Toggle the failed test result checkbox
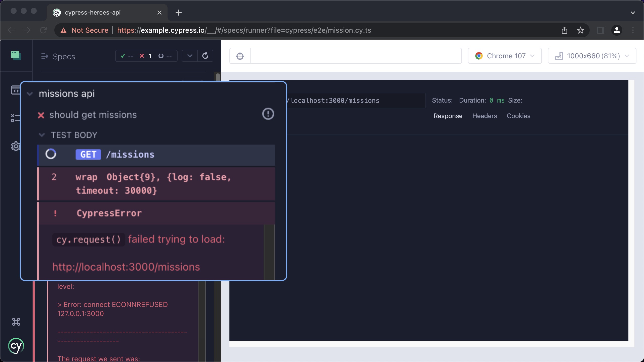Viewport: 644px width, 362px height. click(142, 56)
